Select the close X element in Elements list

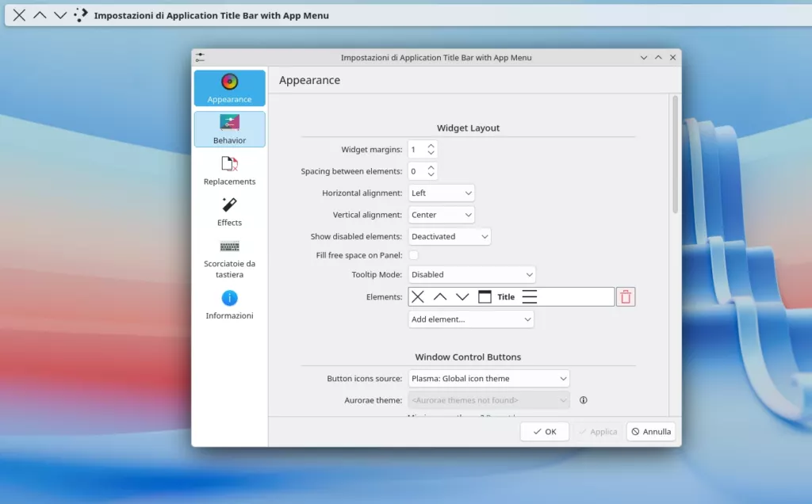pyautogui.click(x=418, y=297)
